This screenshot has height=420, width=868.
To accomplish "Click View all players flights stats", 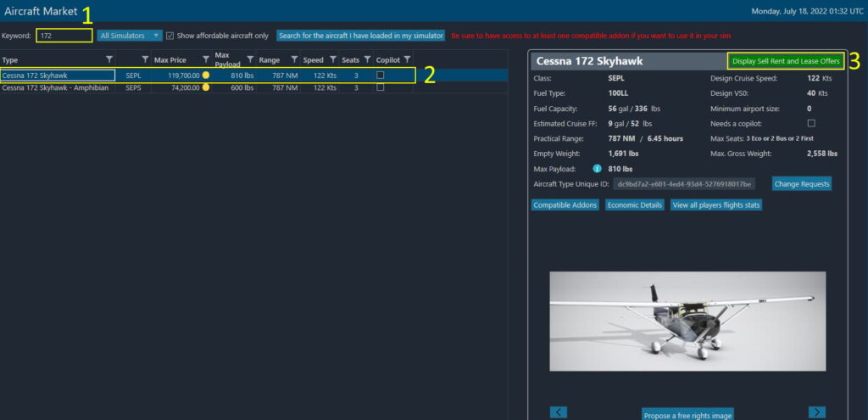I will click(x=716, y=205).
